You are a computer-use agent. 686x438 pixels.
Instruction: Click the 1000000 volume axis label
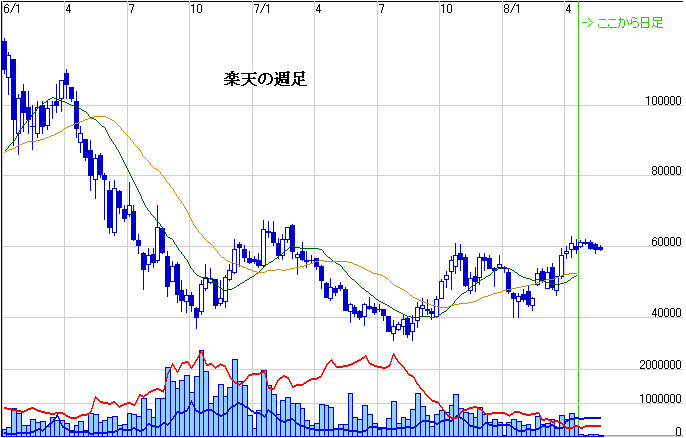click(x=660, y=399)
